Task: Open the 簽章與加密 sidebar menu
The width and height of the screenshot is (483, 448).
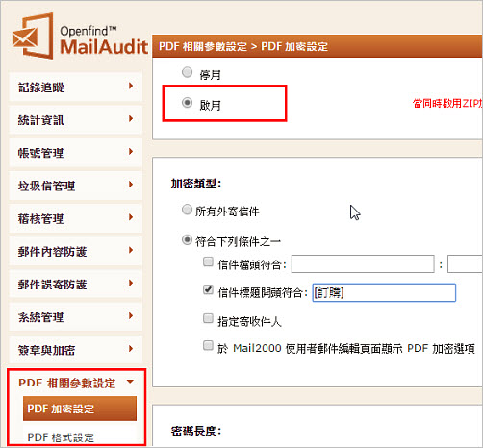Action: click(76, 350)
